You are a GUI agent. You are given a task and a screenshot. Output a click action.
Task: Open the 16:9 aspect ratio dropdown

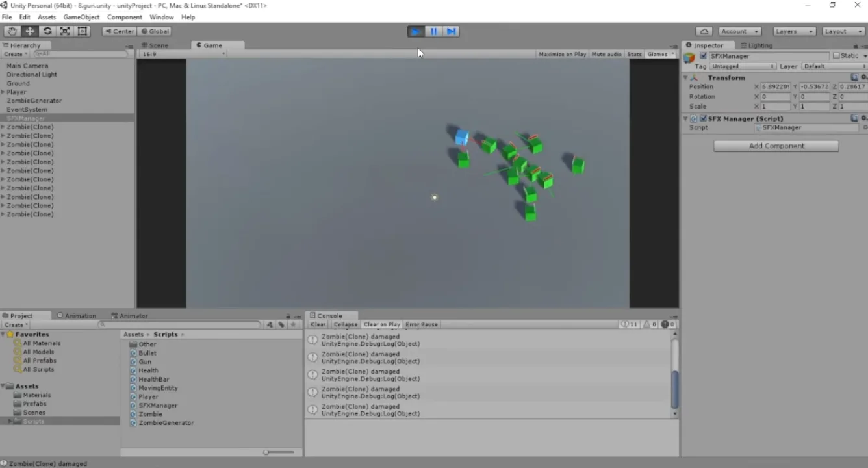pos(183,54)
